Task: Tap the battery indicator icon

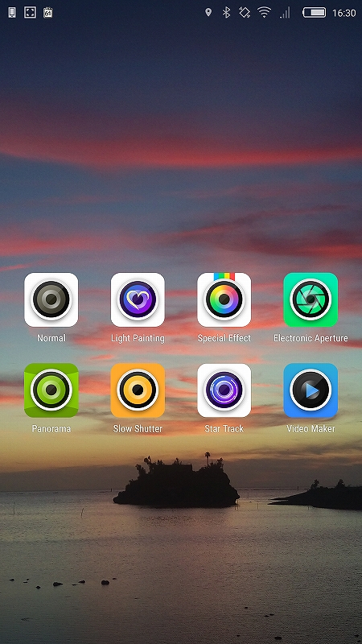Action: 315,13
